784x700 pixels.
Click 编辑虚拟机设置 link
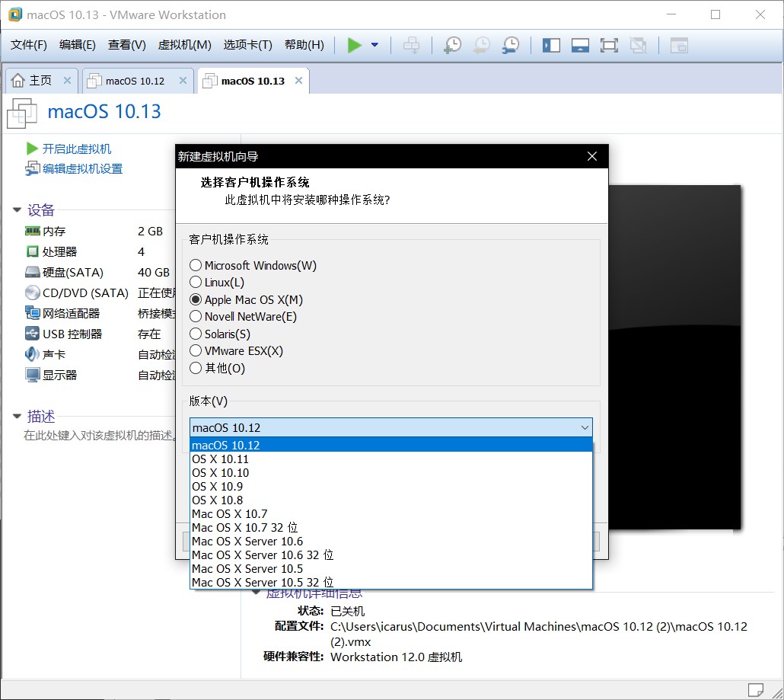coord(82,168)
